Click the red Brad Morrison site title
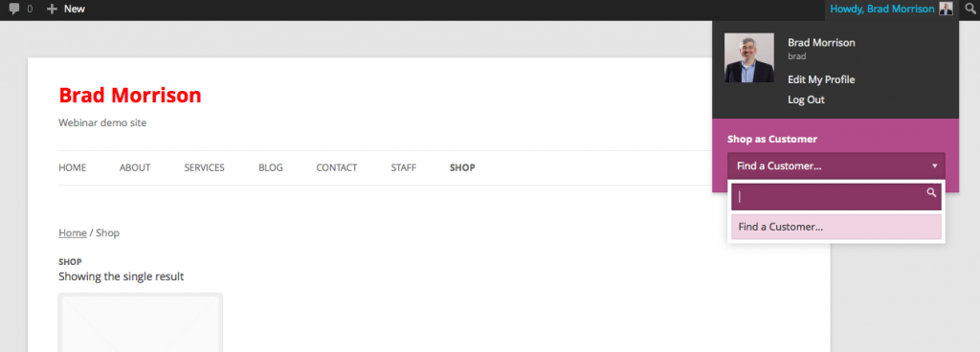This screenshot has height=352, width=980. click(x=130, y=95)
